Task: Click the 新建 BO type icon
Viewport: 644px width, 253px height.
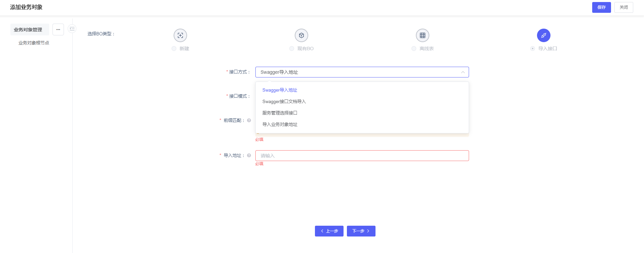Action: [180, 35]
